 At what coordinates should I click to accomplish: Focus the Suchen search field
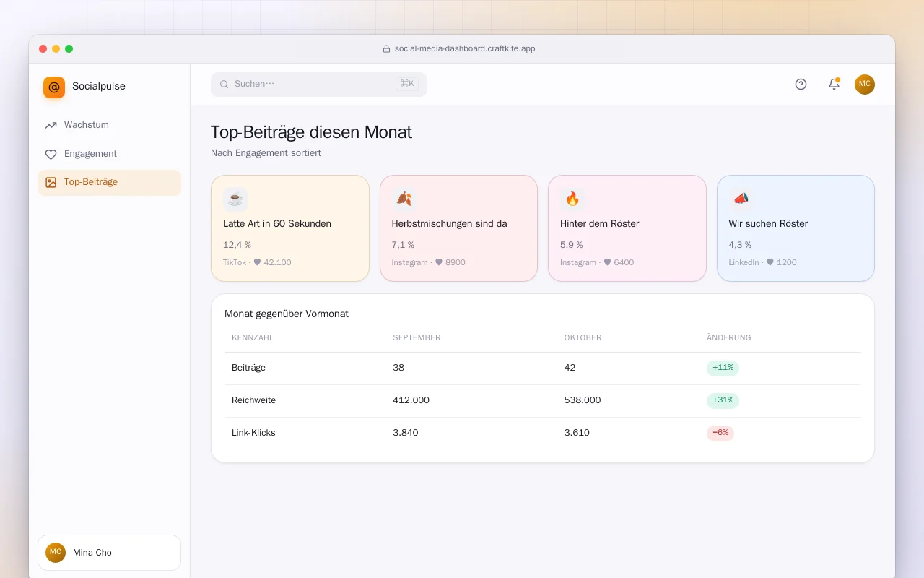[319, 84]
